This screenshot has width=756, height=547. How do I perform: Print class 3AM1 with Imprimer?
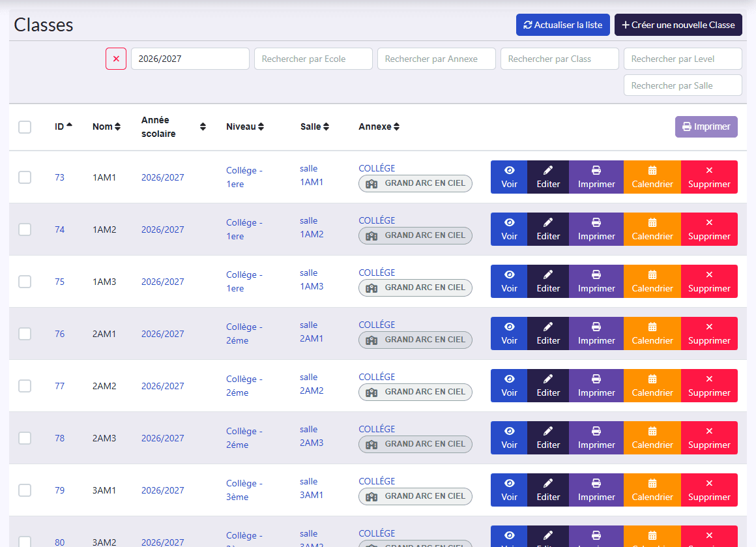click(x=596, y=490)
